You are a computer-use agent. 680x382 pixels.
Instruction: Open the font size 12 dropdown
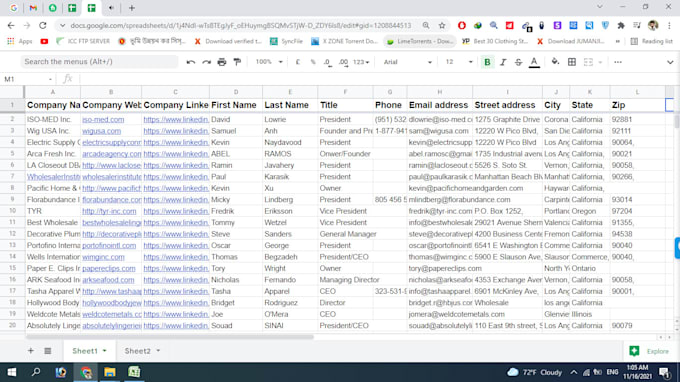[x=459, y=62]
